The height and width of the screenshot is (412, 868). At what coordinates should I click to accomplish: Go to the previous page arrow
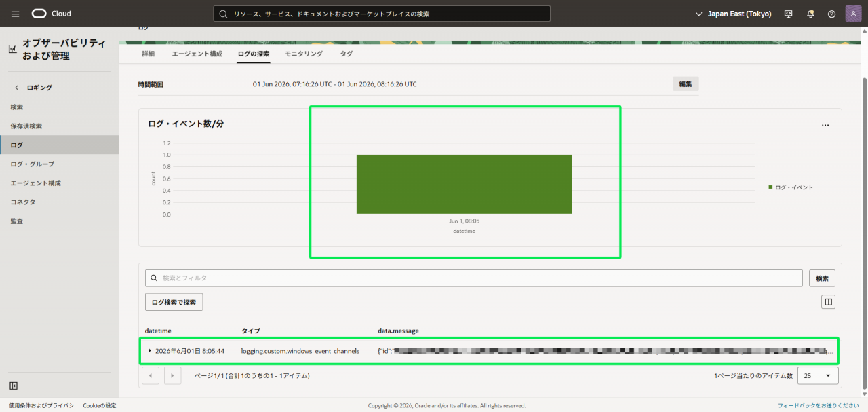click(151, 375)
